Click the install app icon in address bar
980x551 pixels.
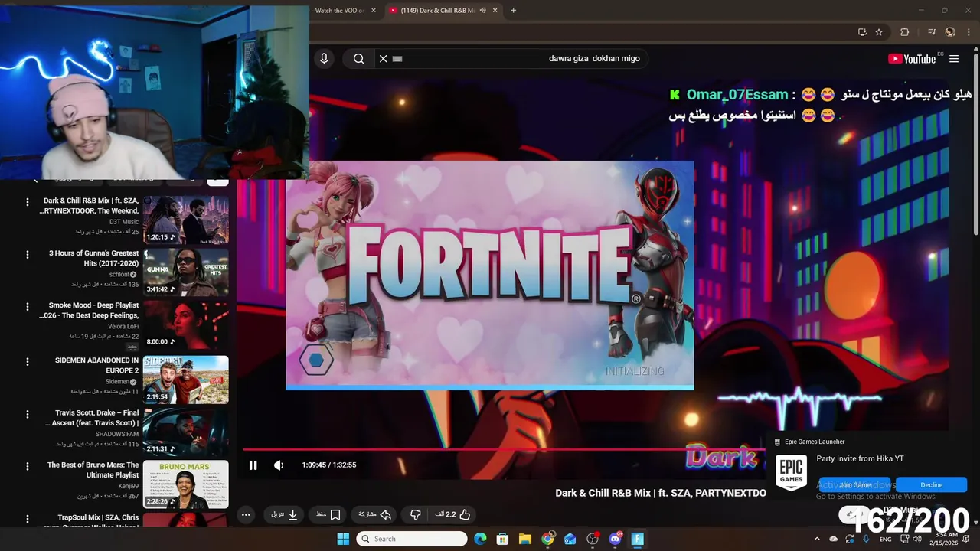862,32
